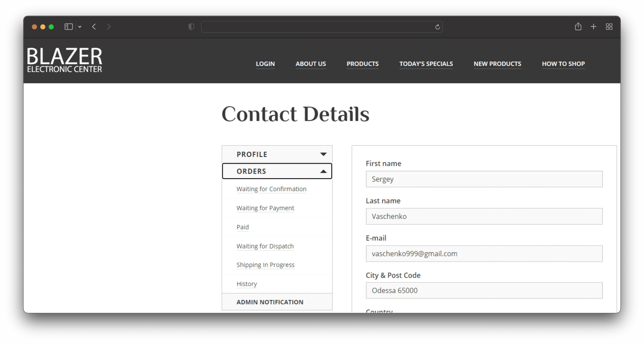This screenshot has width=644, height=344.
Task: Go back with the browser back arrow
Action: click(94, 27)
